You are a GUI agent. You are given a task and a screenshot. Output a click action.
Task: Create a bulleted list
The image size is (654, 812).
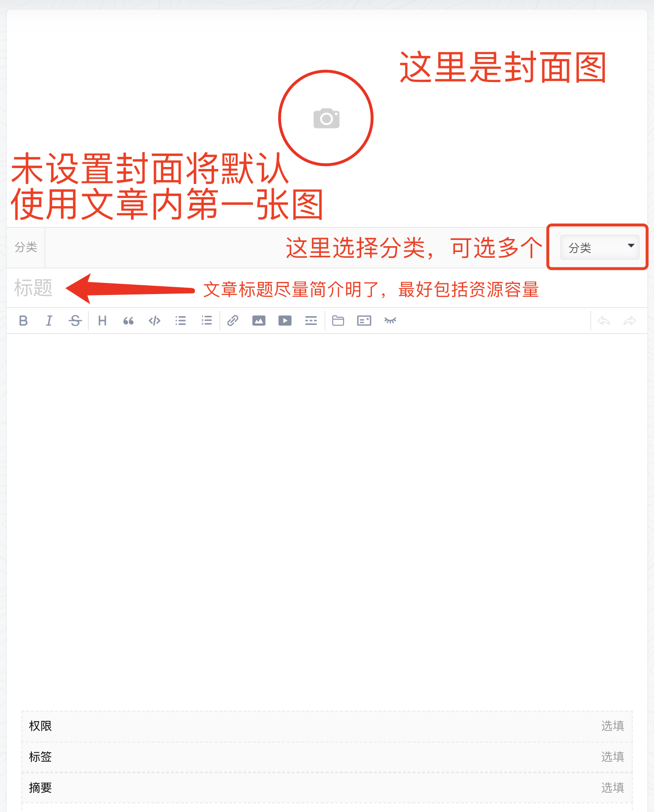coord(181,321)
